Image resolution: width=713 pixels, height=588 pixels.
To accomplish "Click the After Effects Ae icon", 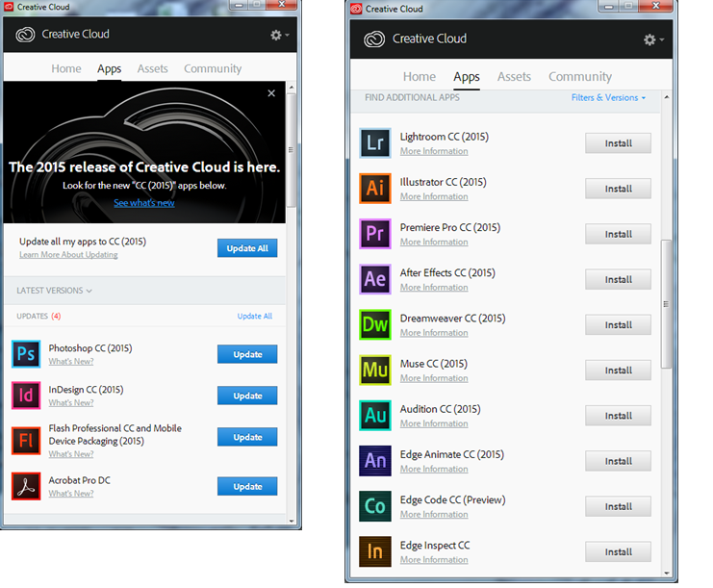I will (x=375, y=279).
